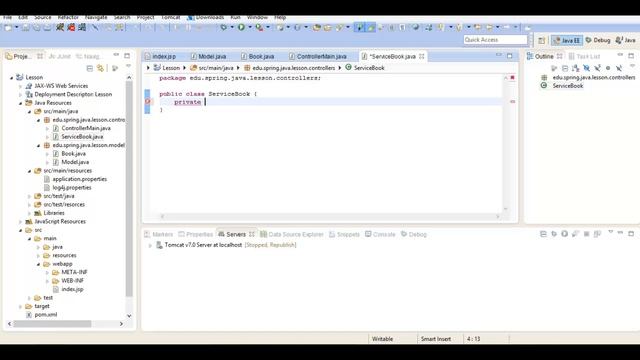Switch to the Book.java editor tab
Viewport: 640px width, 360px height.
[257, 56]
